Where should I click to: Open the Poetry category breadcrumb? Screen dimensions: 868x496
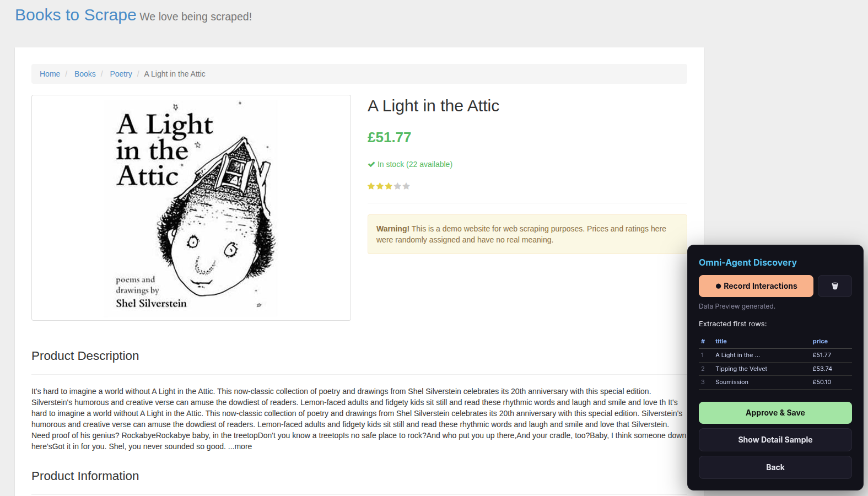(121, 74)
